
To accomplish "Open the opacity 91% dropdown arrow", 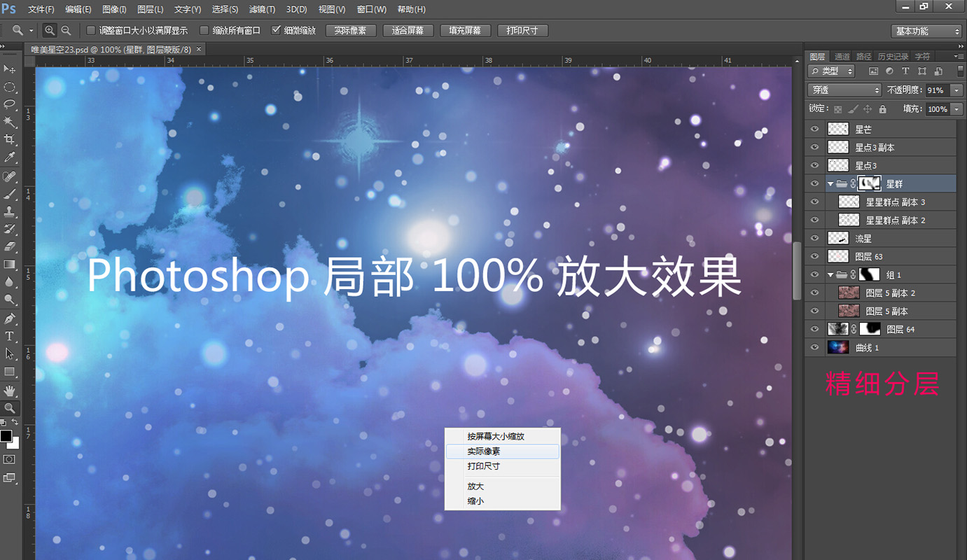I will 957,90.
